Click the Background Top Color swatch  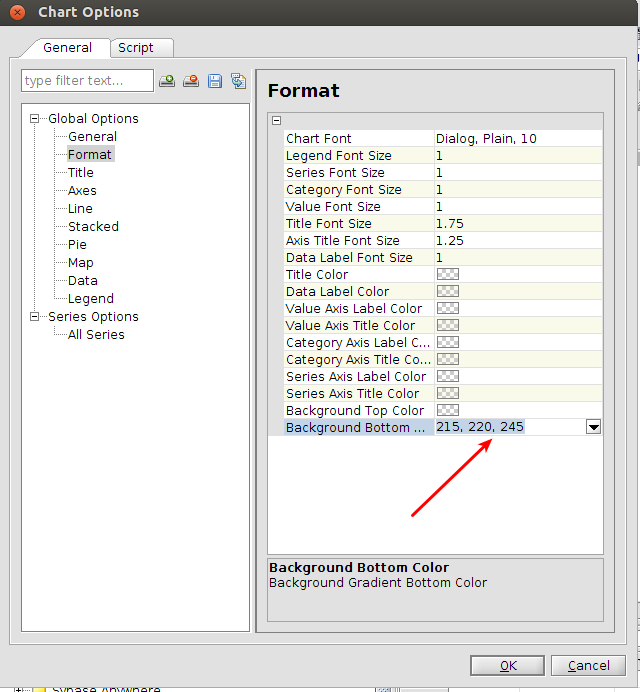448,410
